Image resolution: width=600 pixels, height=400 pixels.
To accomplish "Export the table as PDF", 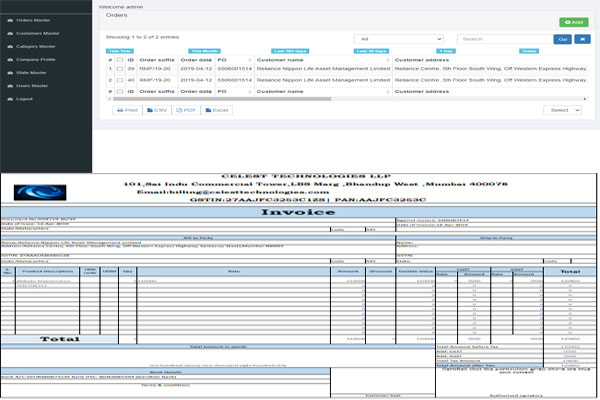I will [x=186, y=110].
